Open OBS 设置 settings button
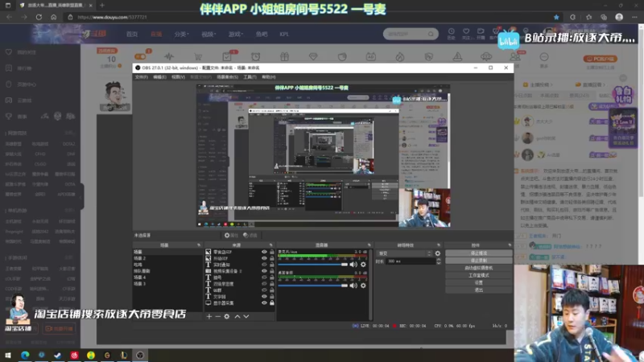644x362 pixels. pyautogui.click(x=478, y=283)
